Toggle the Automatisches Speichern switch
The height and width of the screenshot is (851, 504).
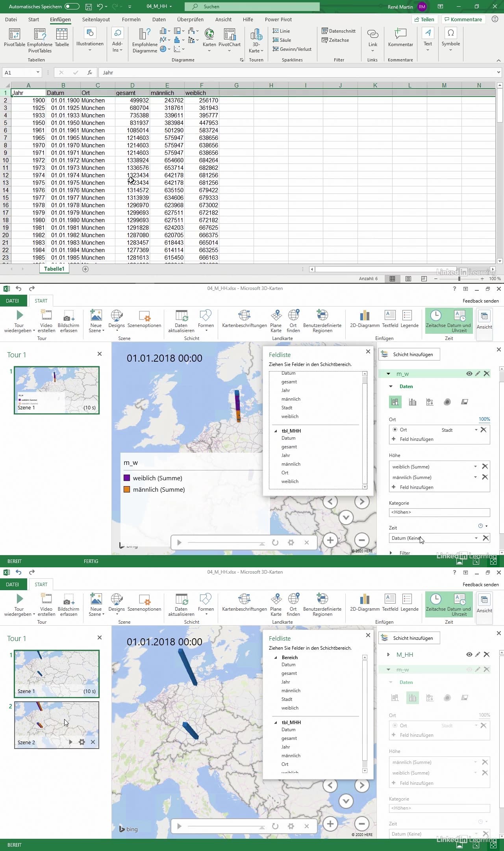[72, 7]
